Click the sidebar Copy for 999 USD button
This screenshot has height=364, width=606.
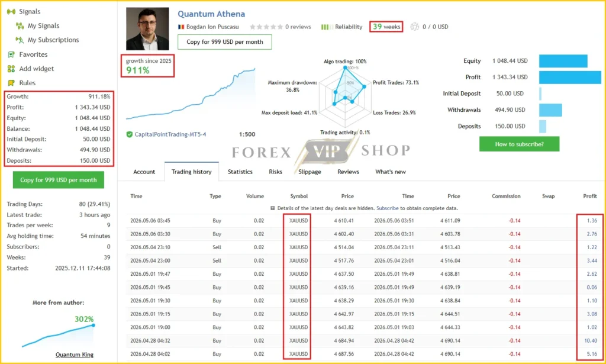[59, 180]
